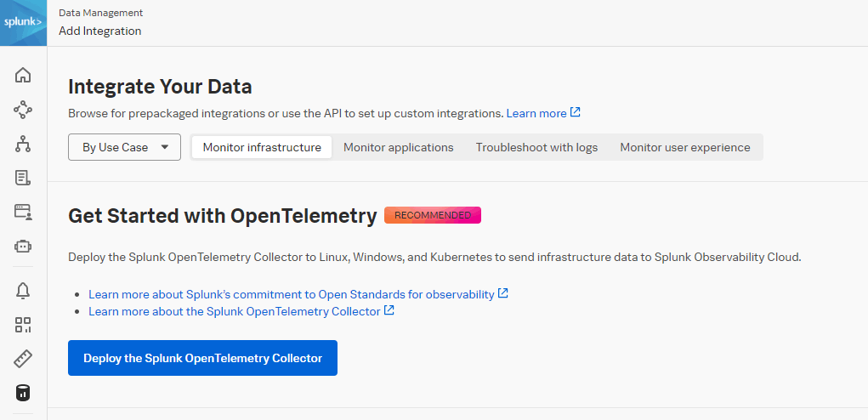Open Learn more about Splunk OpenTelemetry Collector link
This screenshot has width=868, height=420.
(x=235, y=311)
